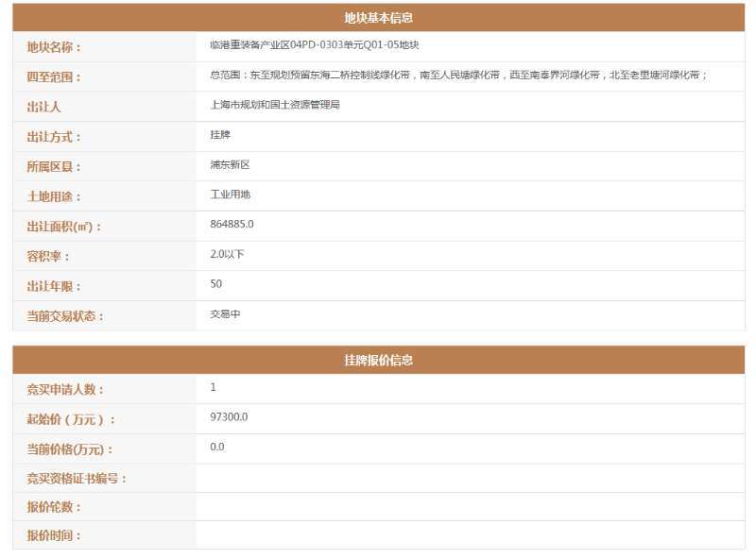
Task: Select the 所属区县 label
Action: pyautogui.click(x=54, y=167)
